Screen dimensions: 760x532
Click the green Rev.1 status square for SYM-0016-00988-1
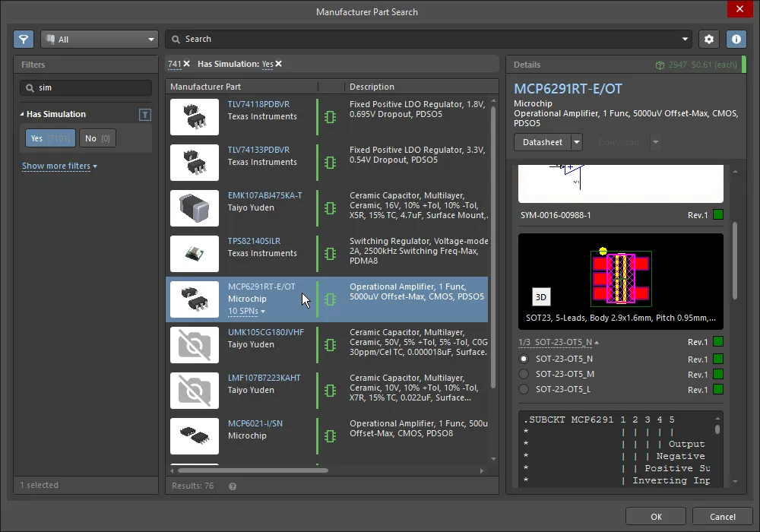tap(718, 215)
